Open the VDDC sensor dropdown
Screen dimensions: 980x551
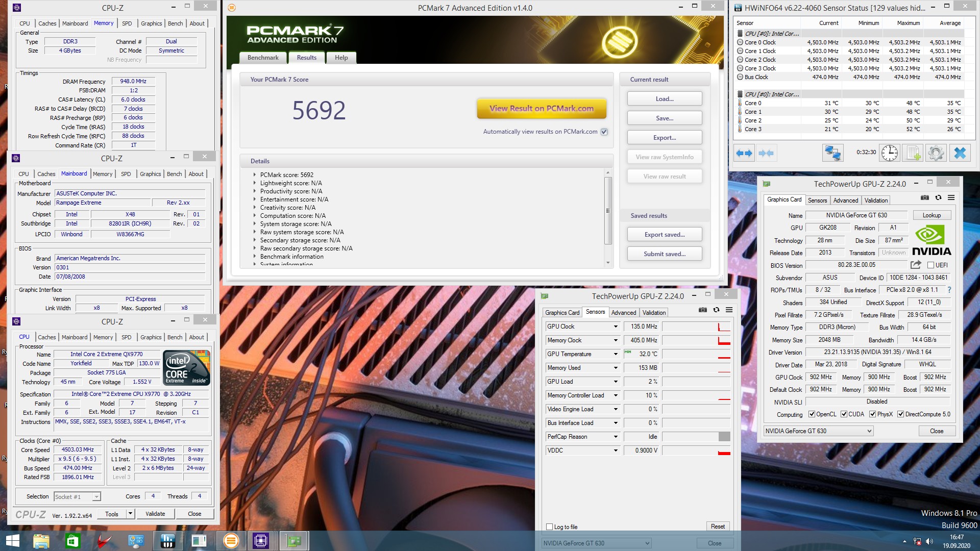pyautogui.click(x=616, y=450)
